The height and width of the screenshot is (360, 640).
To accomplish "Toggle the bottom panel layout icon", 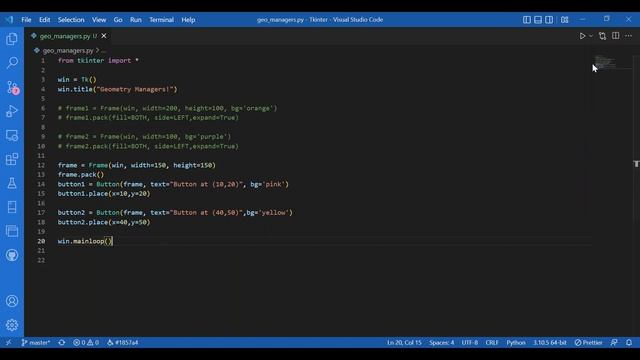I will [538, 20].
